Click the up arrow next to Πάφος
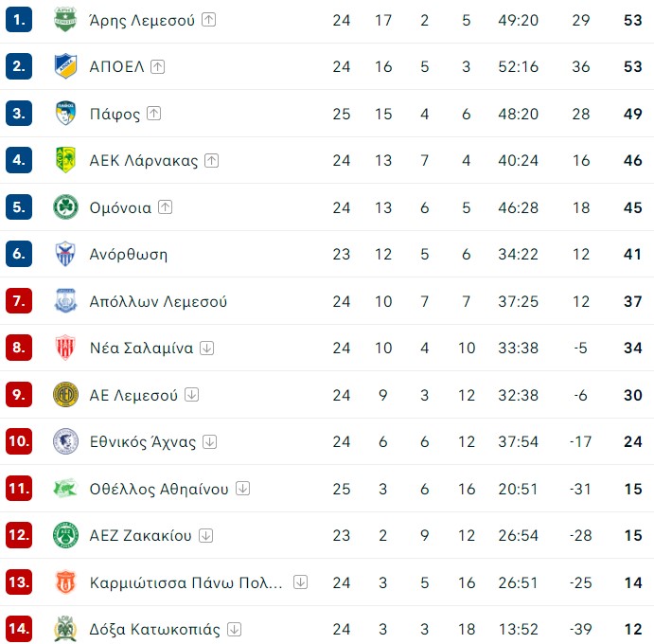 coord(154,114)
